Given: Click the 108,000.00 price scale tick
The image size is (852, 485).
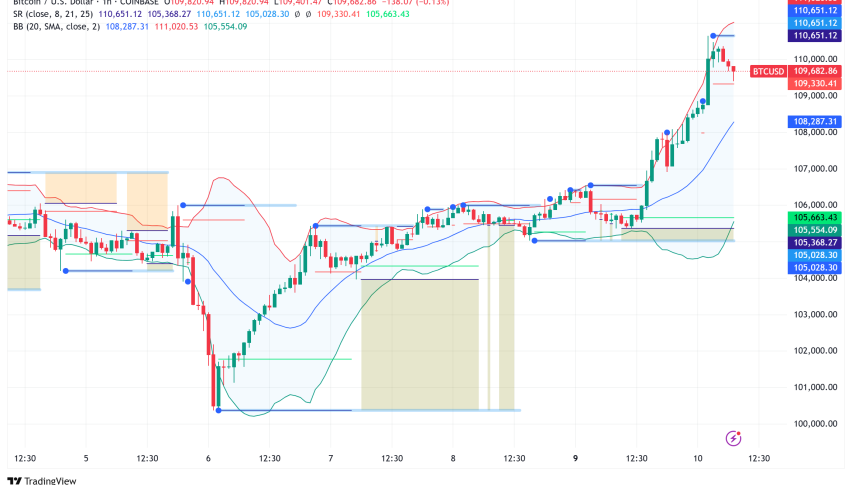Looking at the screenshot, I should click(x=815, y=132).
